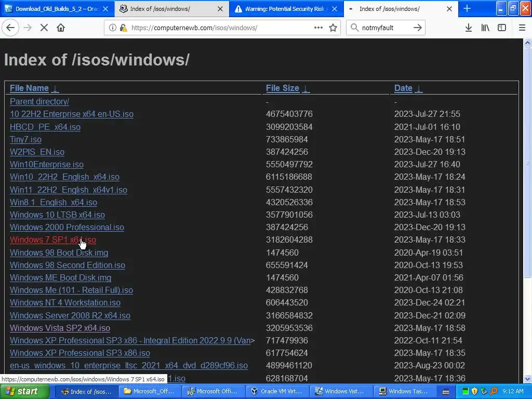Download Windows XP Professional SP3 x86.iso
The image size is (532, 399).
79,353
